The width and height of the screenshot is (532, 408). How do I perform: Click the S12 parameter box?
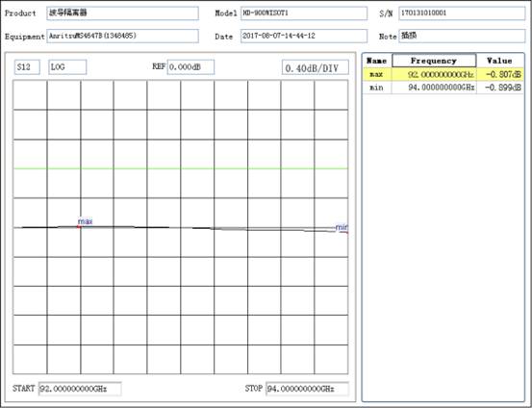pyautogui.click(x=27, y=67)
